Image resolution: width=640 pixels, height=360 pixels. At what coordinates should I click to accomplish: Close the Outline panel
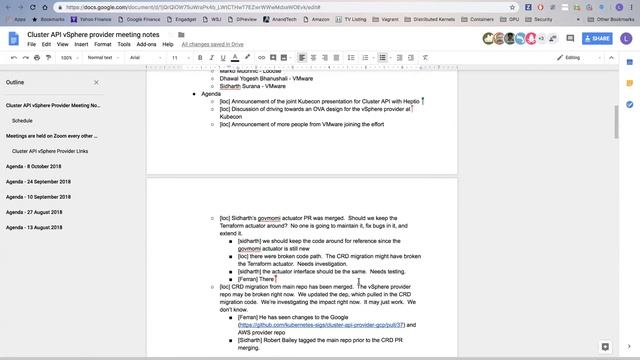[96, 82]
